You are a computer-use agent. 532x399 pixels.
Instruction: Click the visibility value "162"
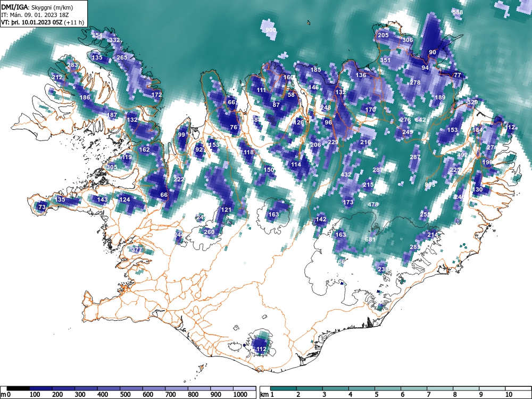tap(144, 149)
